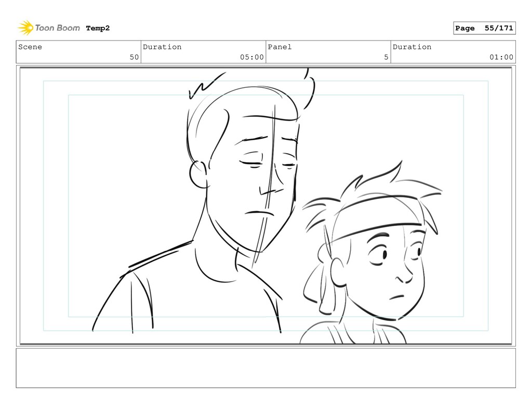Screen dimensions: 532x412
Task: Click the storyboard panel drawing thumbnail
Action: (x=265, y=206)
